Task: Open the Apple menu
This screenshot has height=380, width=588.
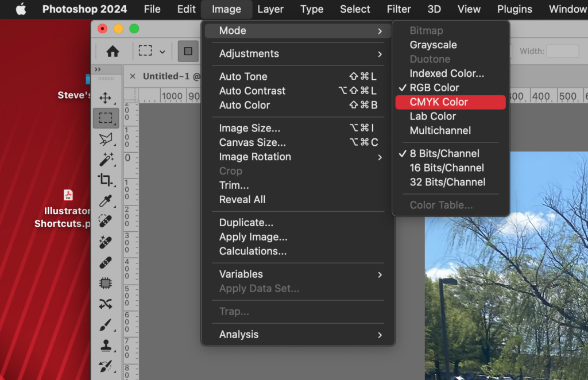Action: coord(21,9)
